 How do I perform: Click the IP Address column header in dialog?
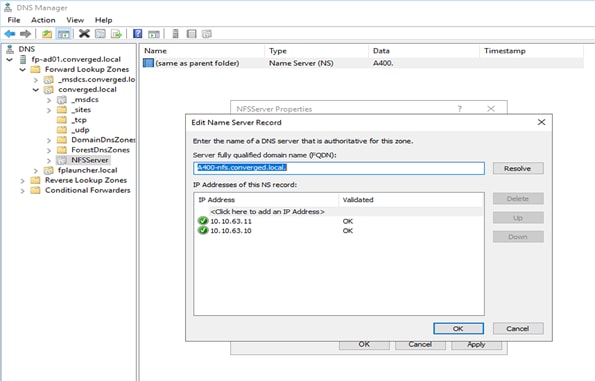coord(266,200)
